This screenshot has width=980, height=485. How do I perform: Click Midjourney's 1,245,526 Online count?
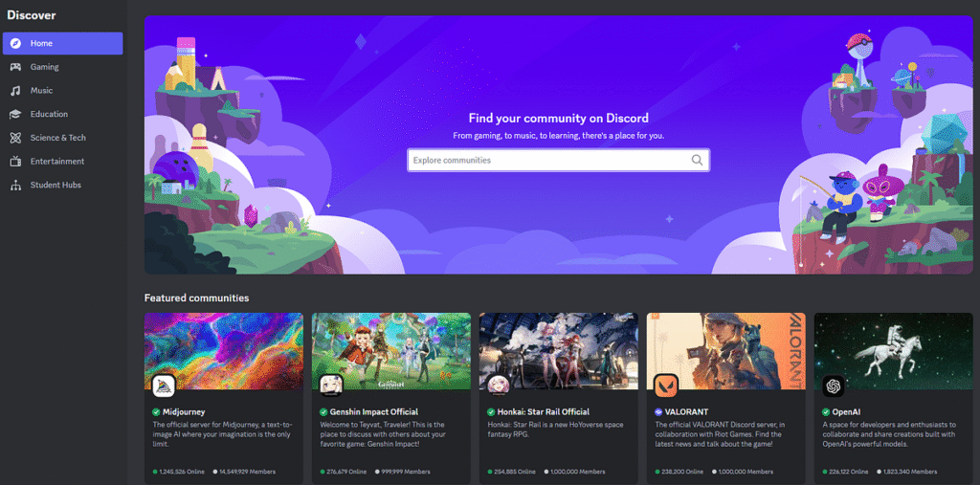point(180,472)
